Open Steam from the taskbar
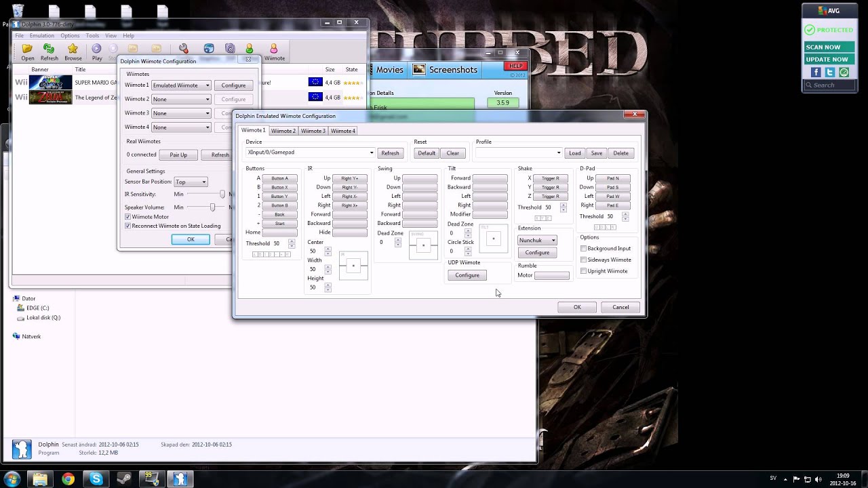This screenshot has height=488, width=868. click(124, 479)
